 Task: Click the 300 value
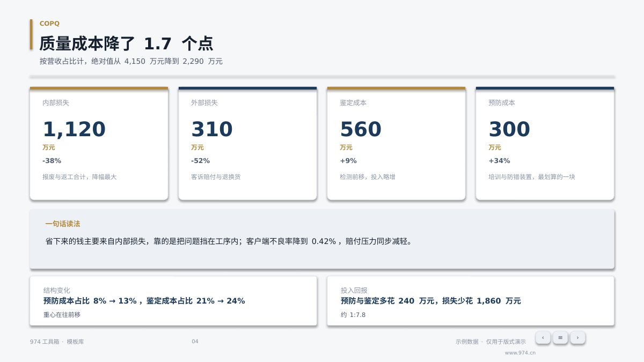509,129
